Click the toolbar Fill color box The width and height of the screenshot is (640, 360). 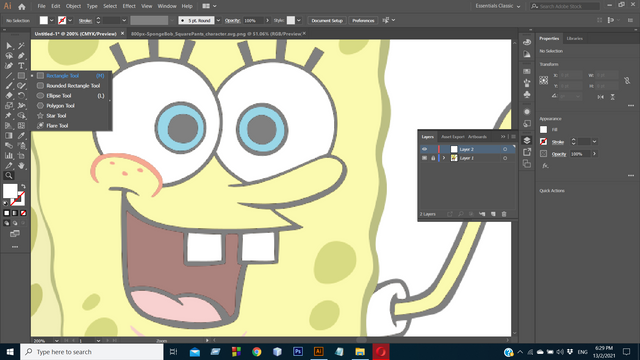pos(10,191)
